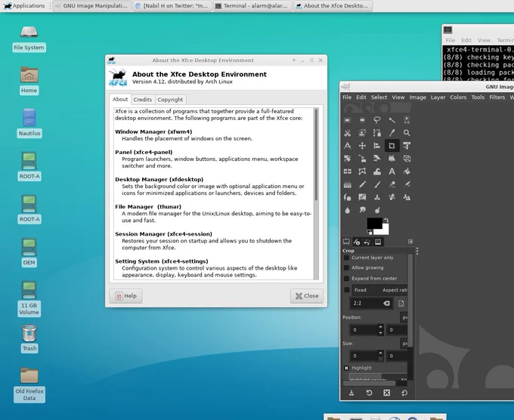Open the Filters menu in GIMP

(497, 97)
